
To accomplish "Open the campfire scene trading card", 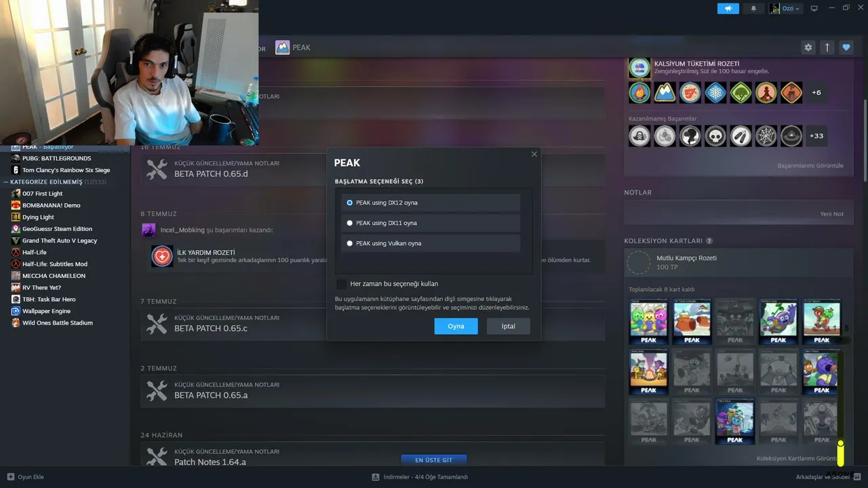I will pyautogui.click(x=648, y=371).
